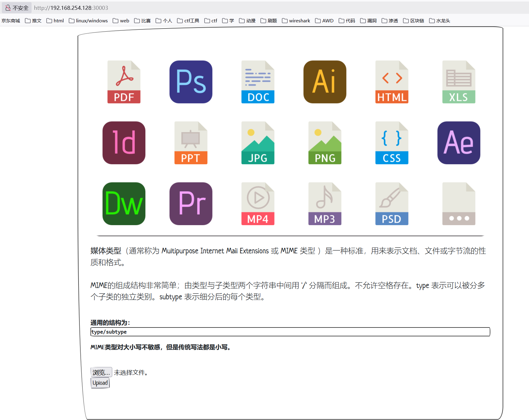Viewport: 529px width, 420px height.
Task: Click the MP4 file type icon
Action: 258,204
